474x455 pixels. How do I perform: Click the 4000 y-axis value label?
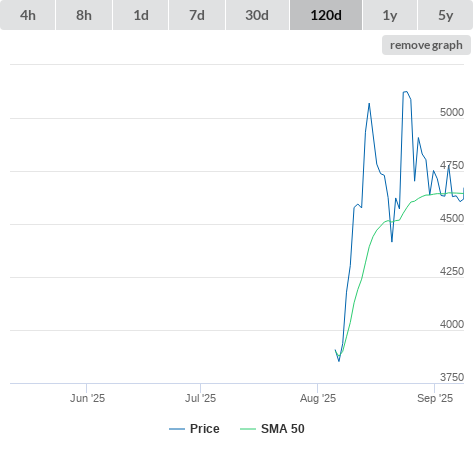pyautogui.click(x=452, y=324)
